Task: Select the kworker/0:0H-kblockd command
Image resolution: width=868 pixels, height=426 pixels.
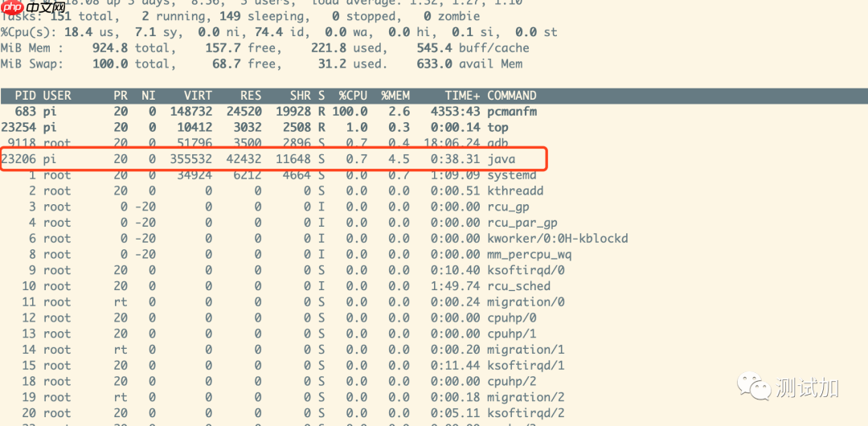Action: pos(558,239)
